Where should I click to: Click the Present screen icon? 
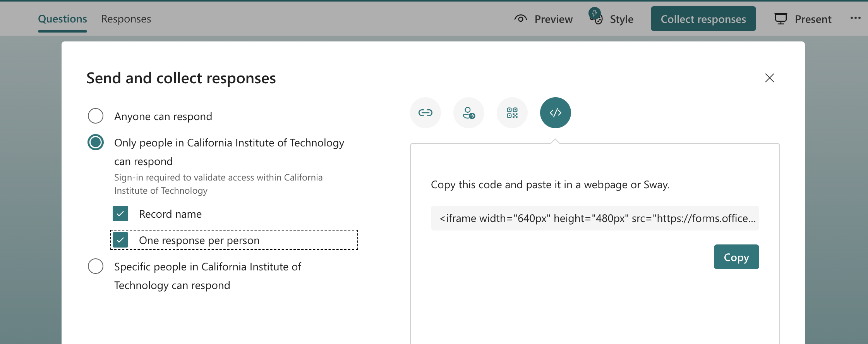pyautogui.click(x=781, y=19)
